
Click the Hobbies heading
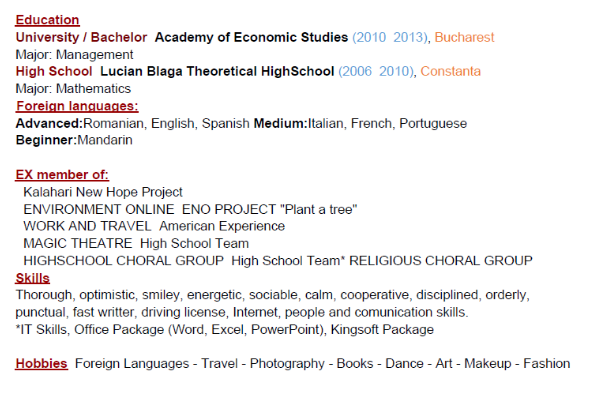(x=42, y=364)
